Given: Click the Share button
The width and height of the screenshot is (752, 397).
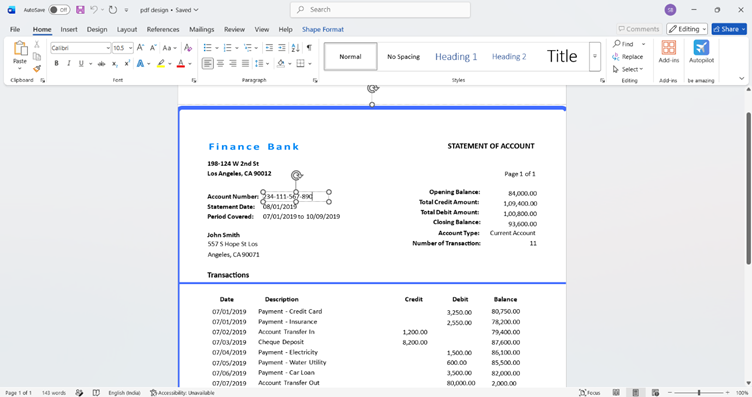Looking at the screenshot, I should (729, 29).
